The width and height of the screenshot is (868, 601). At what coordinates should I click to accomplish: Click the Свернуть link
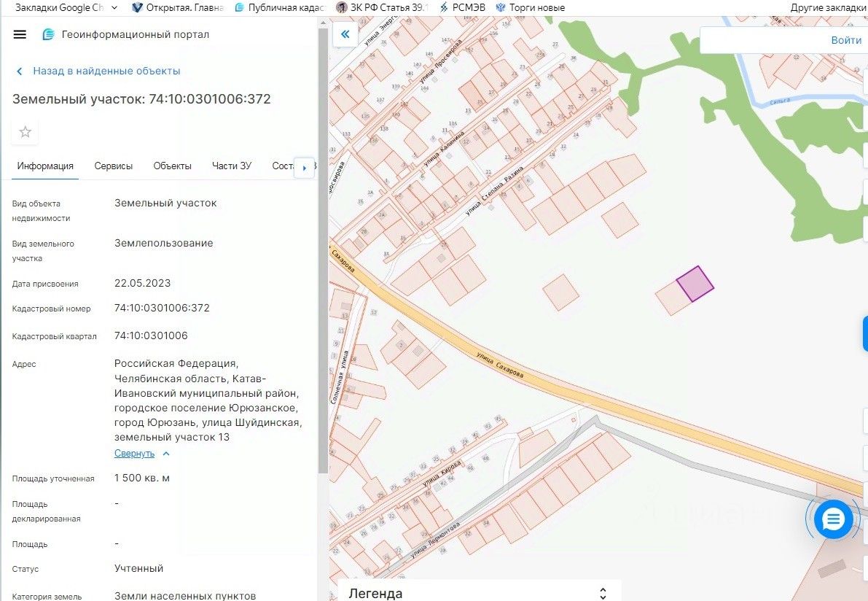(x=134, y=454)
